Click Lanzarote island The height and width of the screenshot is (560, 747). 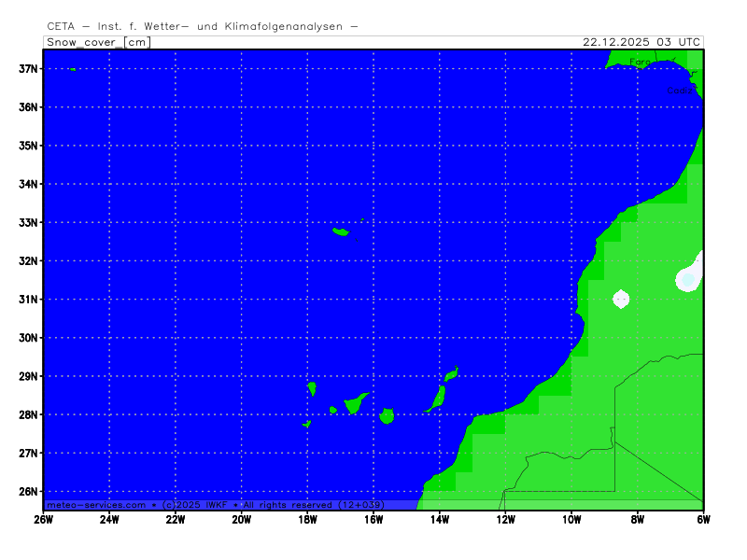(x=452, y=375)
